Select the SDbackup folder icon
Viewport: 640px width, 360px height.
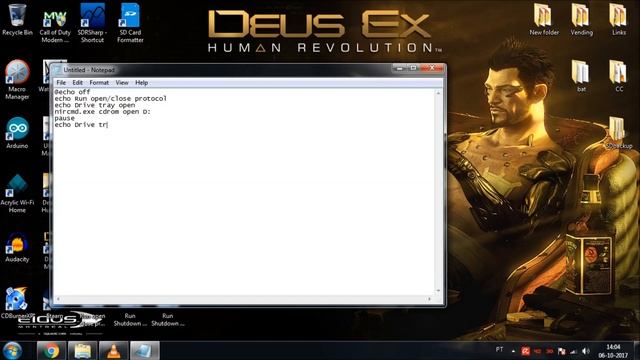[x=618, y=133]
